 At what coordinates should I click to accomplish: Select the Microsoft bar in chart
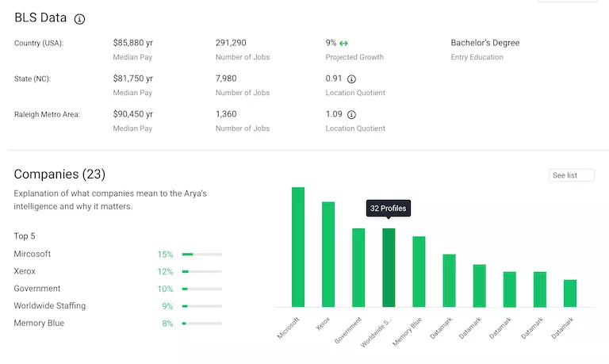click(298, 247)
